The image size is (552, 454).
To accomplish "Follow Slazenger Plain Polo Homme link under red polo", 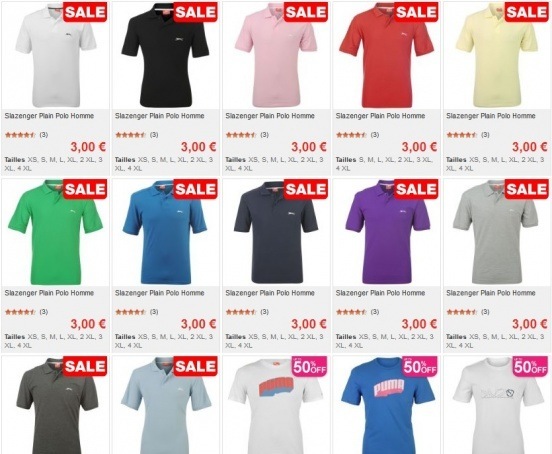I will click(x=380, y=116).
